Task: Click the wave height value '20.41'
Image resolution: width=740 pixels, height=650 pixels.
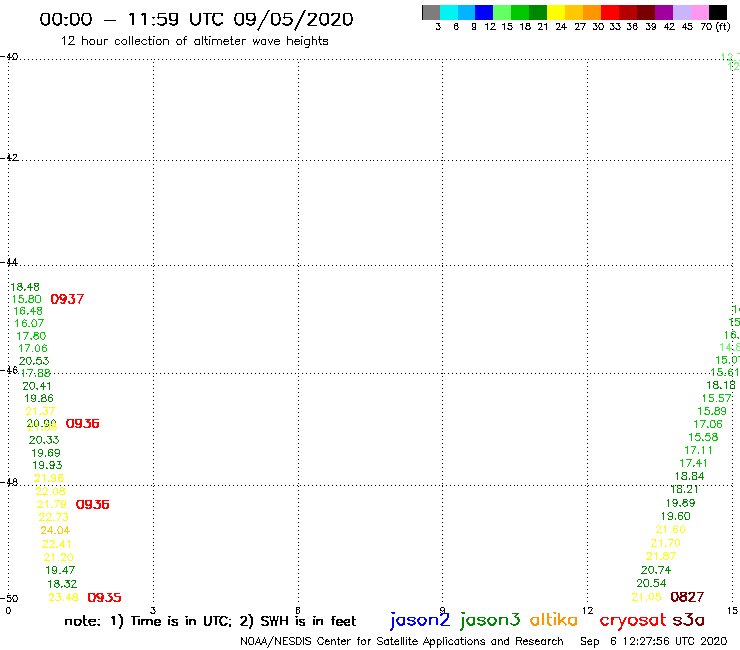Action: [x=37, y=386]
